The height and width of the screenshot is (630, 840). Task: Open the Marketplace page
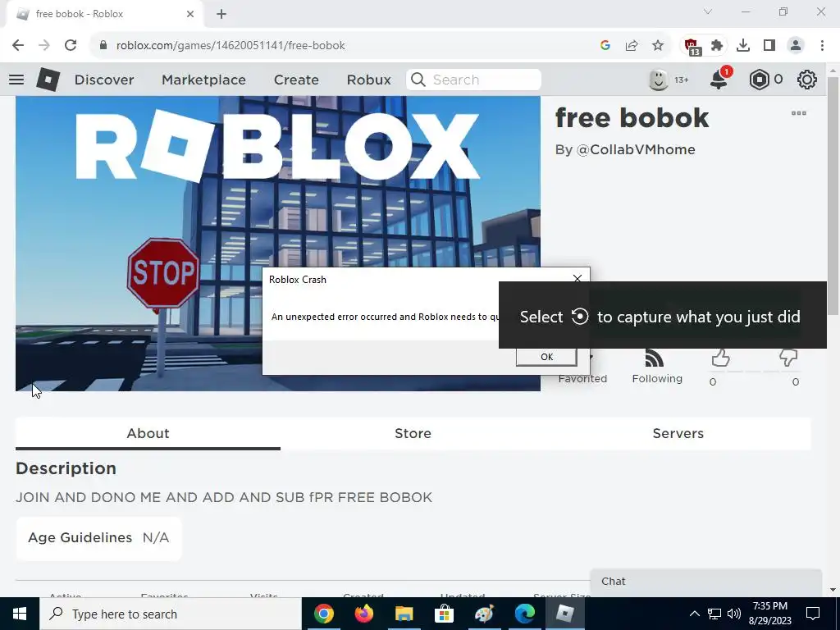tap(203, 80)
